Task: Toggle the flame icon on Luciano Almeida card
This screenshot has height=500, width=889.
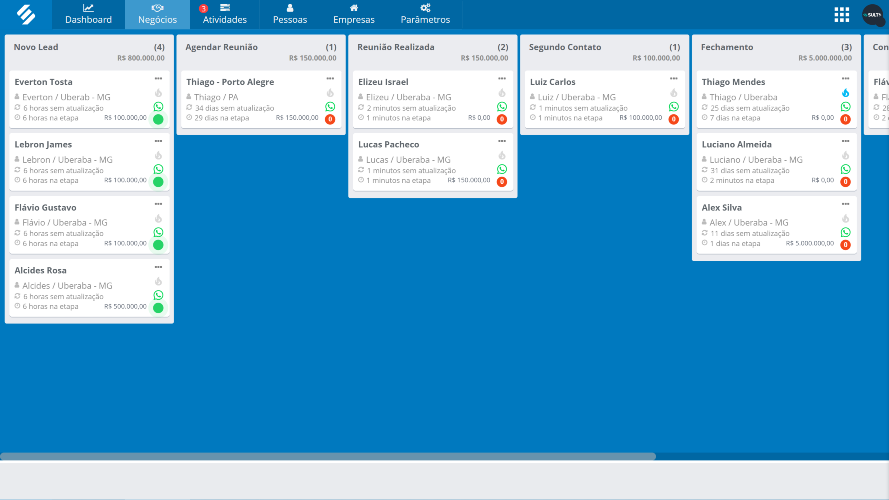Action: [x=845, y=155]
